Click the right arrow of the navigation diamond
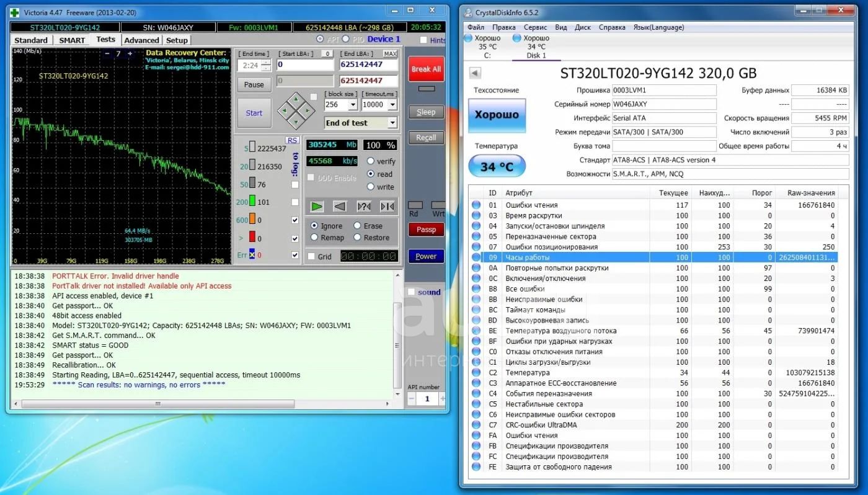The image size is (868, 495). [307, 112]
